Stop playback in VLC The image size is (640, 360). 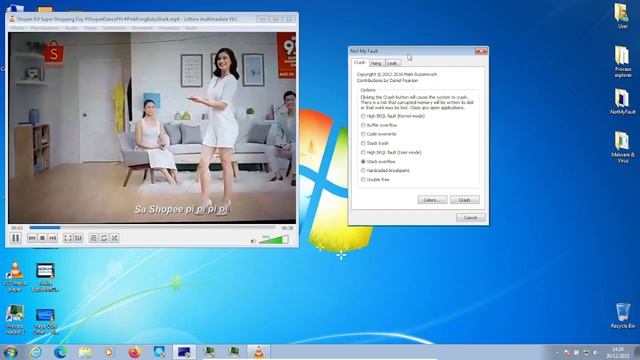pyautogui.click(x=42, y=238)
